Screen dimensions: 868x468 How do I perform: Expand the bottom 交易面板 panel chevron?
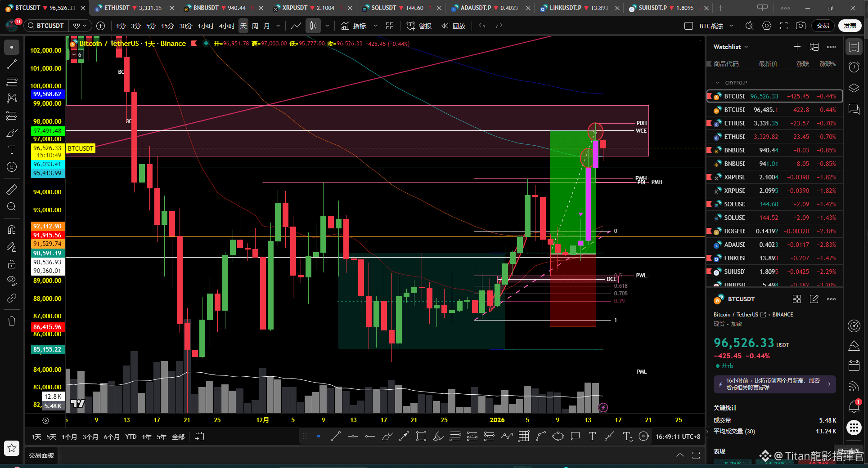pos(680,455)
